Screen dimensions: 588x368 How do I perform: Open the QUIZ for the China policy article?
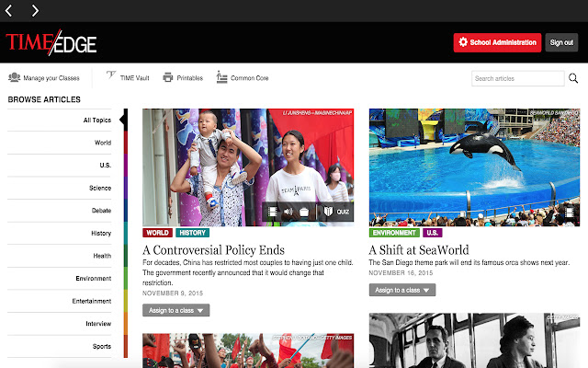coord(336,212)
